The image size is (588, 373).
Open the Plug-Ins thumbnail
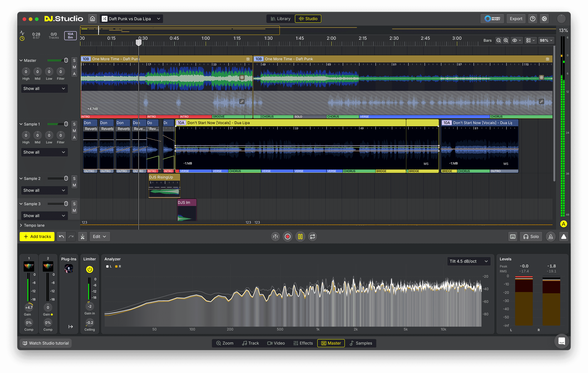pyautogui.click(x=69, y=269)
